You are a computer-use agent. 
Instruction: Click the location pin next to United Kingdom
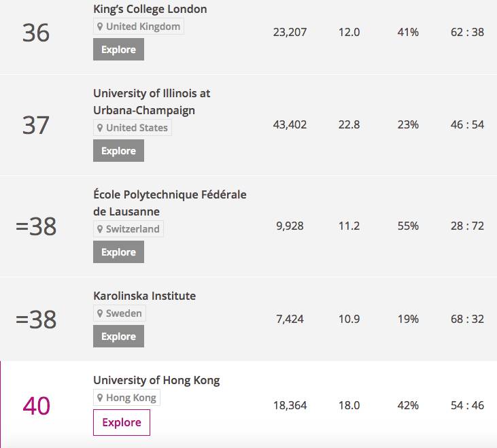[100, 27]
